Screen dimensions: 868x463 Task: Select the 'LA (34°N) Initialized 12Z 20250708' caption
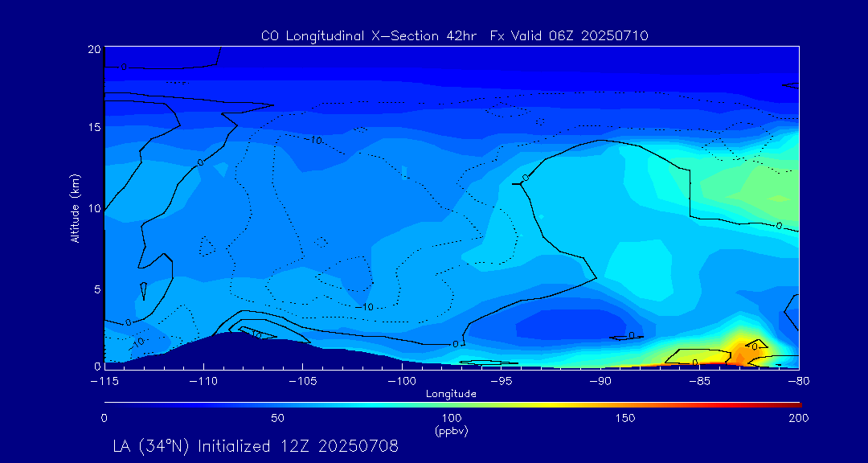pos(256,446)
